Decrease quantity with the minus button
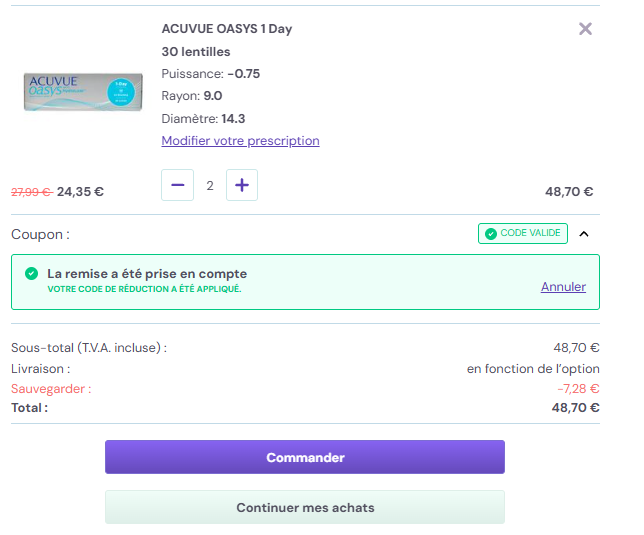This screenshot has width=644, height=535. pyautogui.click(x=177, y=185)
